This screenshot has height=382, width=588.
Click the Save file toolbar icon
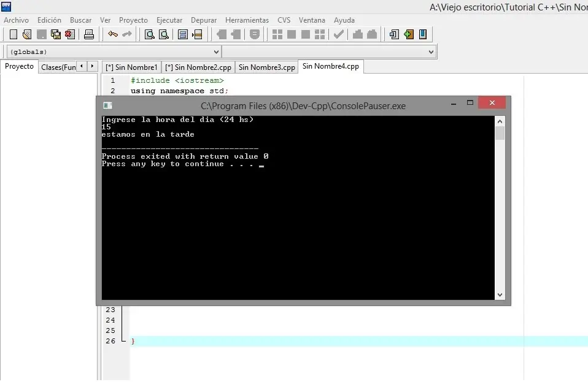click(x=41, y=34)
